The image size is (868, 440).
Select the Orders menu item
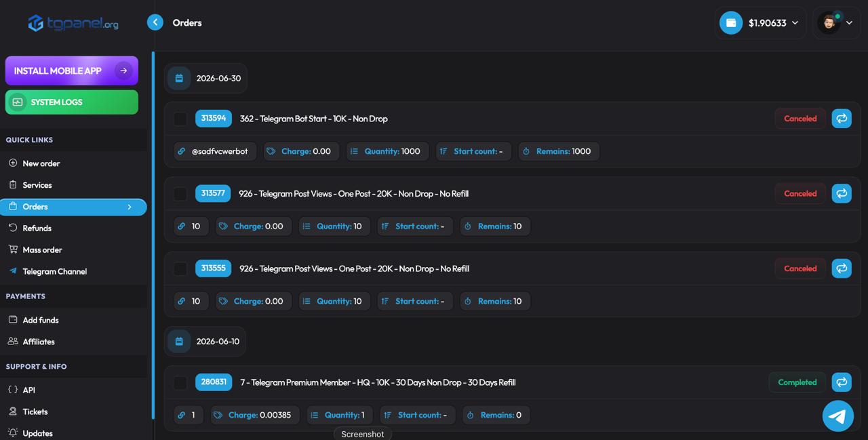point(73,207)
